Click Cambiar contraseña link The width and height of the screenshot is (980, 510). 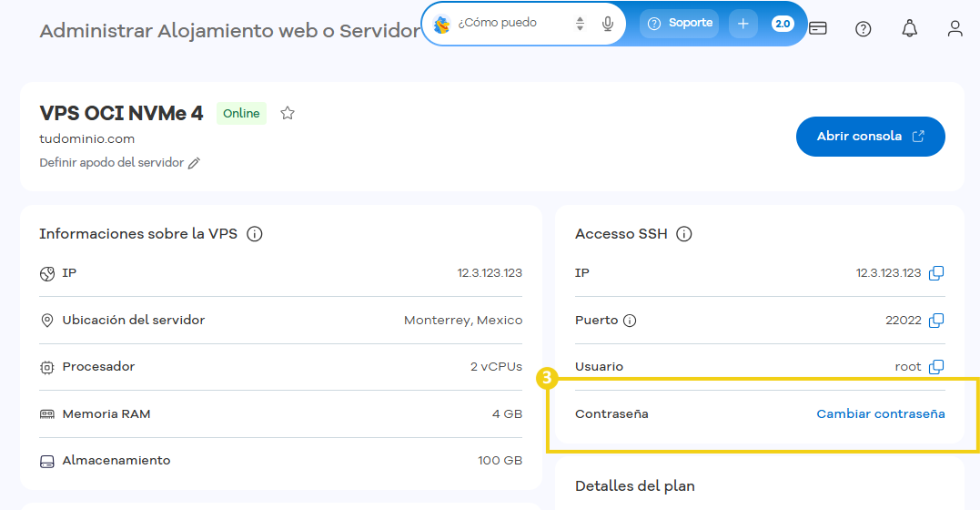(881, 413)
